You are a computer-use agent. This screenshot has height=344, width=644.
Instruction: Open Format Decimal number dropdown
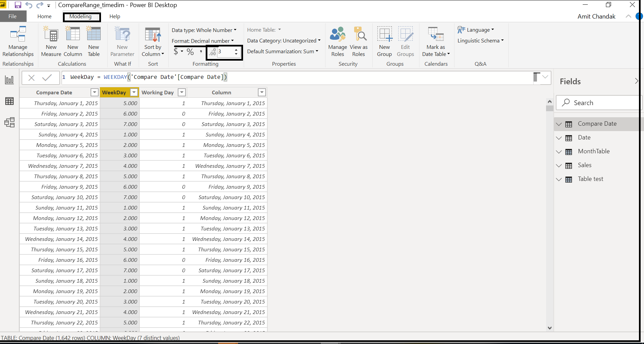(x=203, y=41)
